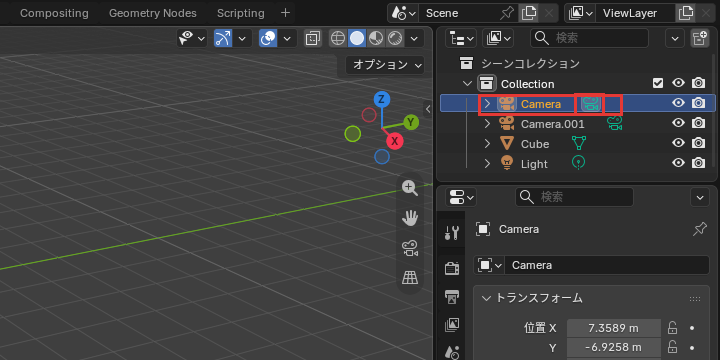Collapse the sidebar arrow in viewport
The height and width of the screenshot is (360, 720).
428,109
